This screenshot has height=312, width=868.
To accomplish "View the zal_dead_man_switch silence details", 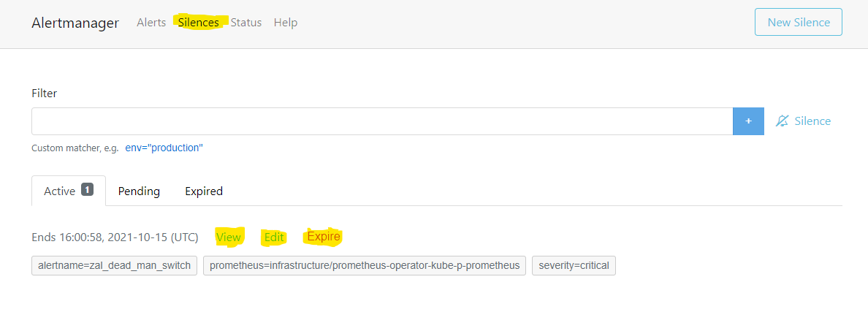I will tap(229, 237).
